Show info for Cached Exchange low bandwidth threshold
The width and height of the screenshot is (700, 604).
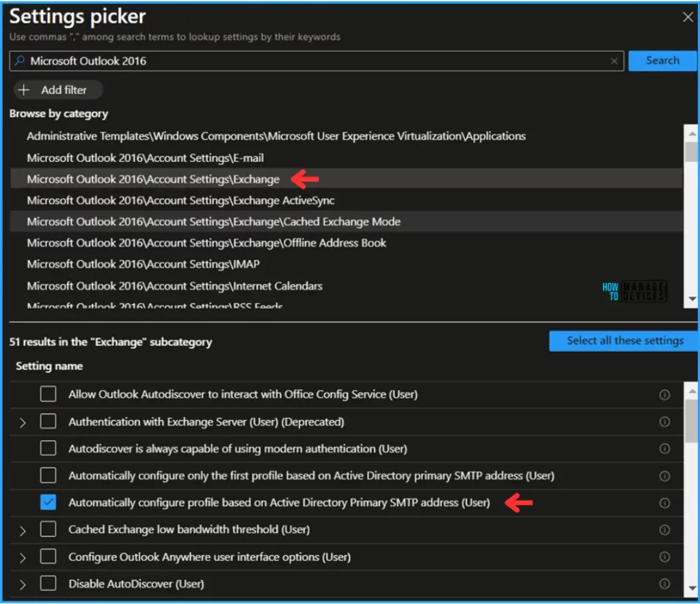664,530
